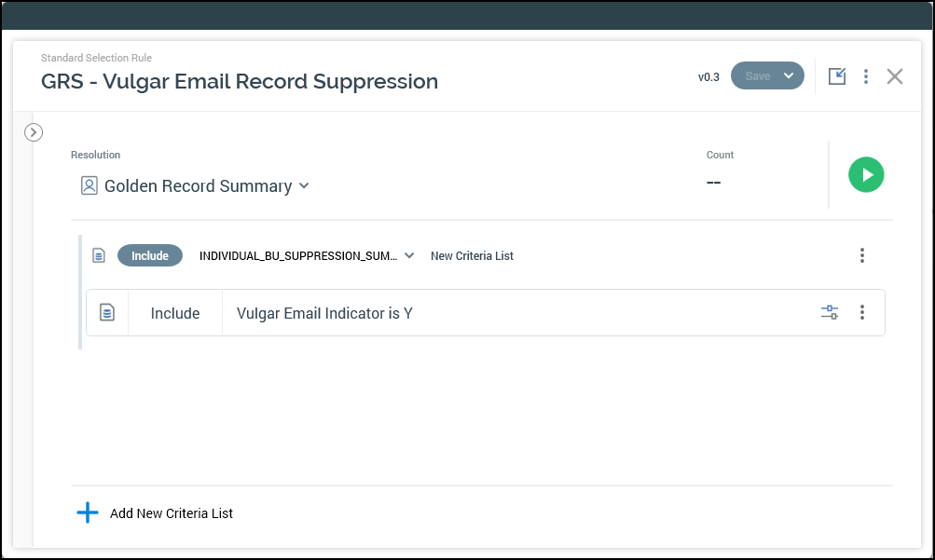Image resolution: width=935 pixels, height=560 pixels.
Task: Open the Vulgar Email criterion three-dot menu
Action: (862, 313)
